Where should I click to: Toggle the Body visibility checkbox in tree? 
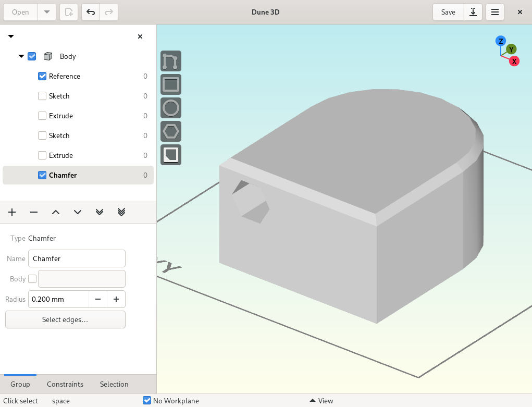[32, 56]
